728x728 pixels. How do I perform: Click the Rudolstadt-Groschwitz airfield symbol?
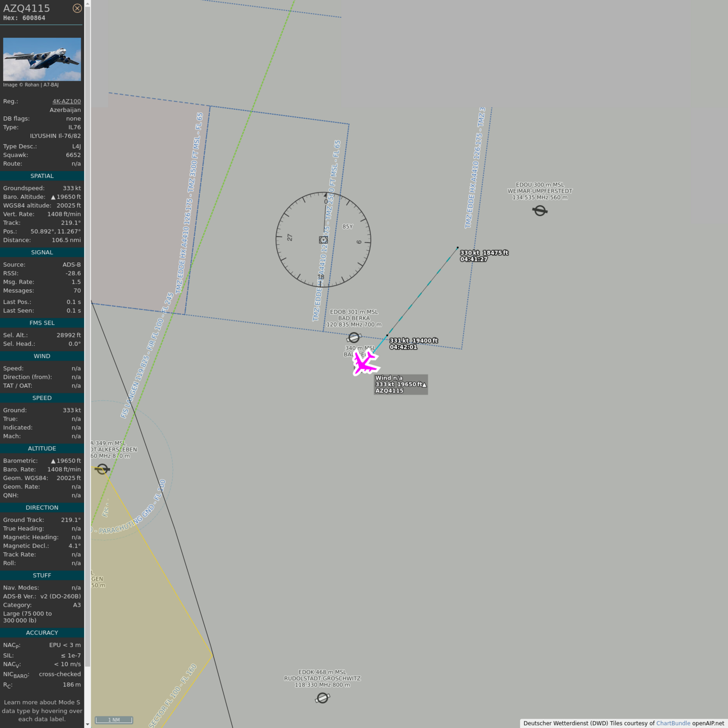click(323, 698)
